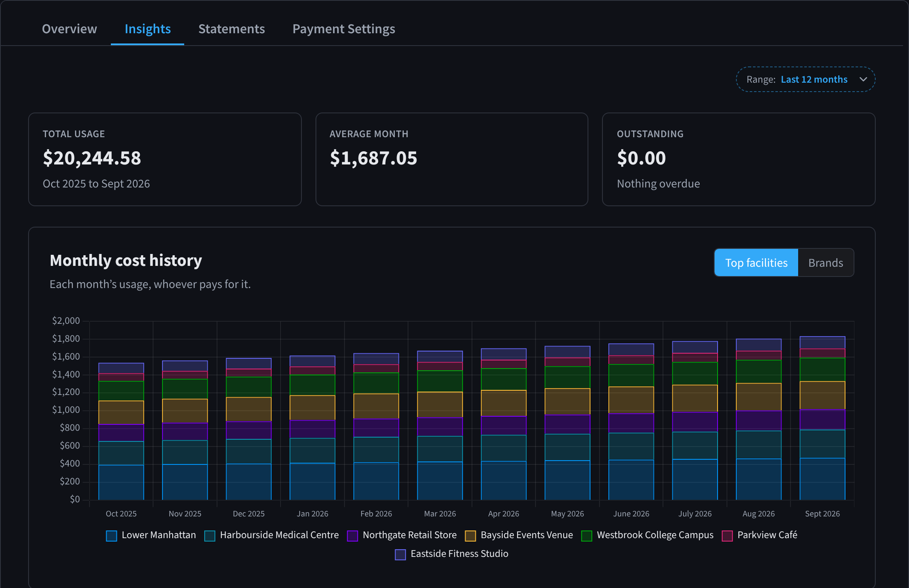Click the Bayside Events Venue legend label
Screen dimensions: 909x588
[x=527, y=535]
